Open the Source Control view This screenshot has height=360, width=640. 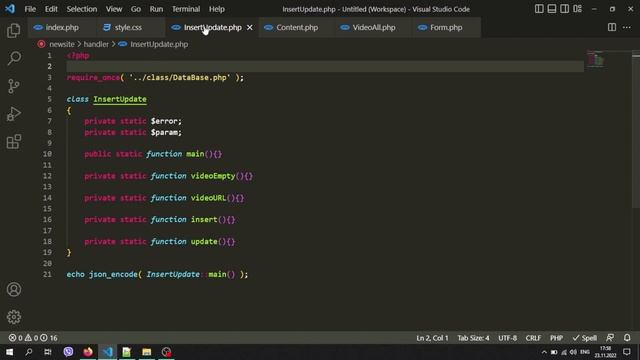(x=13, y=86)
